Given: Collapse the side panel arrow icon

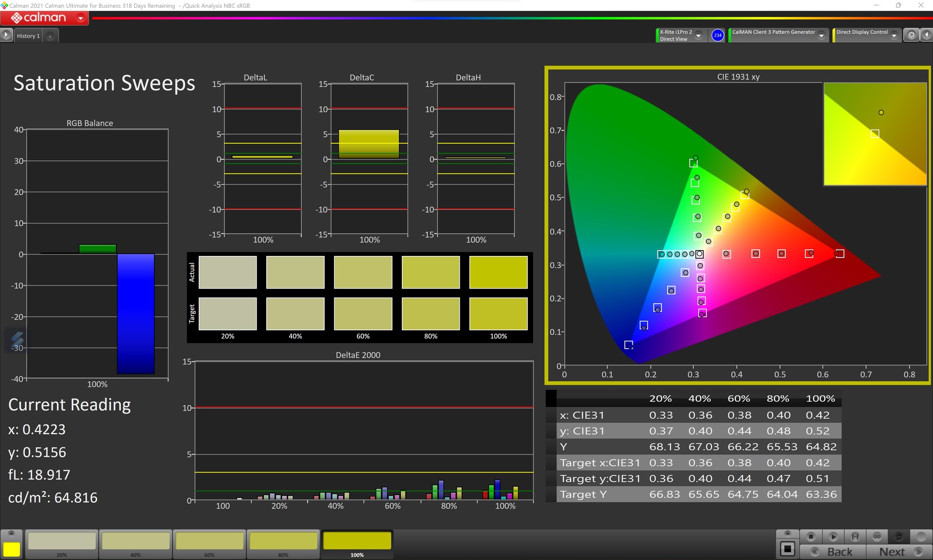Looking at the screenshot, I should [x=926, y=35].
